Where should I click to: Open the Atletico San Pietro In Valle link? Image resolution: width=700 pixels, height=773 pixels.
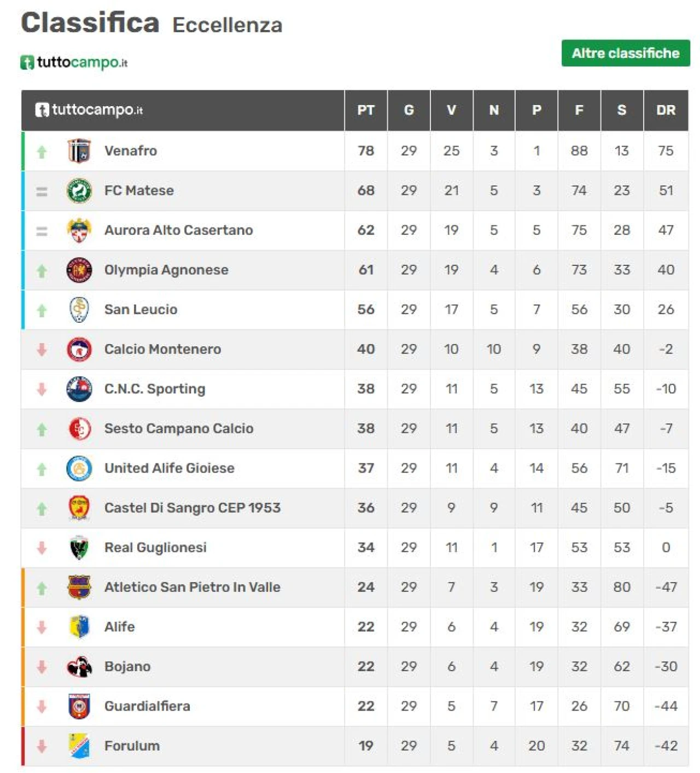click(x=192, y=587)
